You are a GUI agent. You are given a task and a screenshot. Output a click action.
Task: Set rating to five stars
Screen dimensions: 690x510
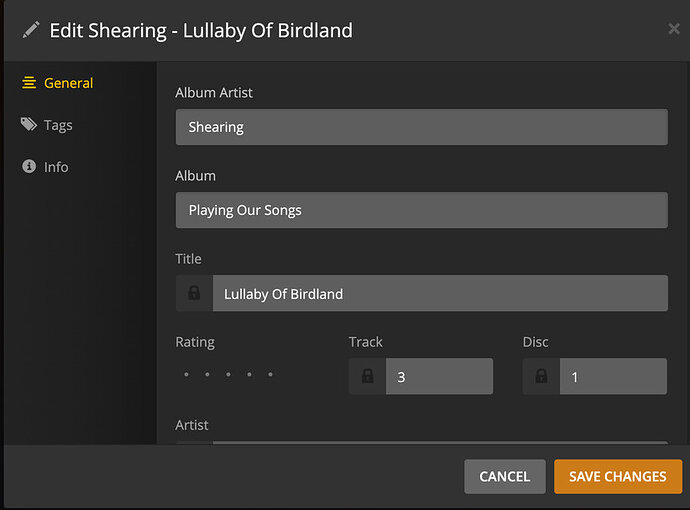271,375
